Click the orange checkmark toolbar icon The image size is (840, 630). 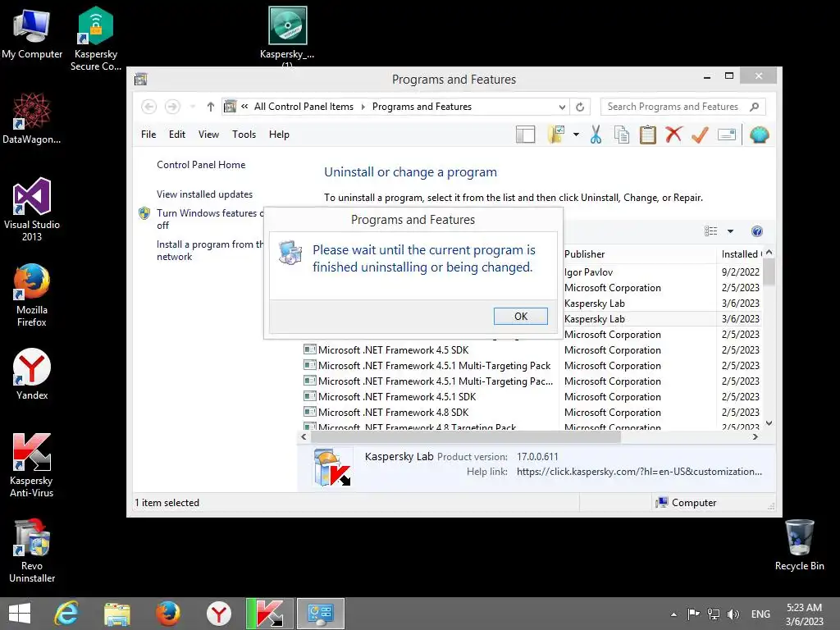700,135
